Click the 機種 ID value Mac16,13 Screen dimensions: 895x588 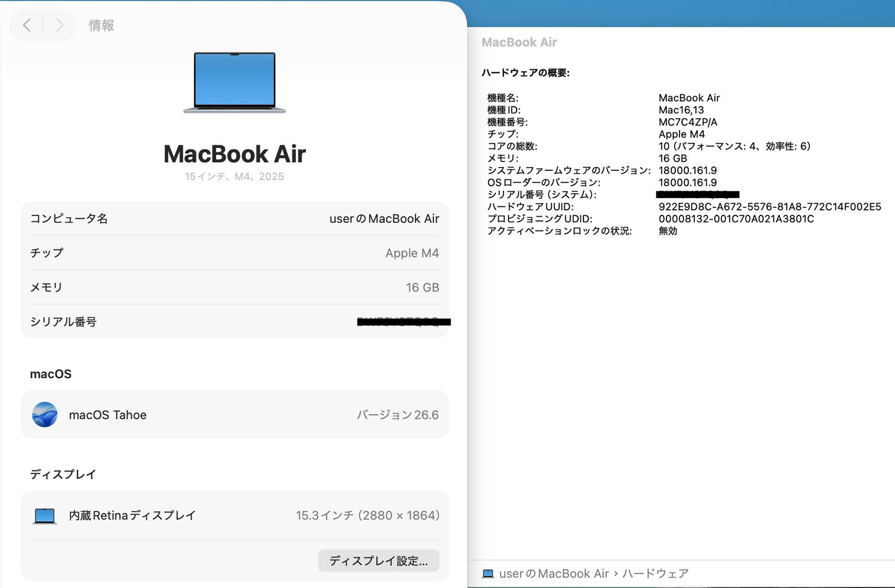coord(681,110)
